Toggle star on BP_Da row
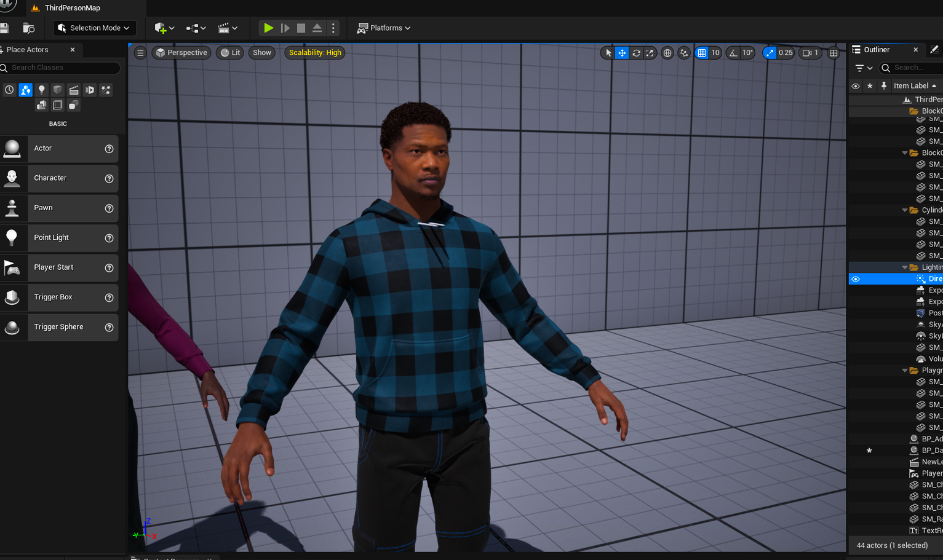943x560 pixels. [x=869, y=451]
